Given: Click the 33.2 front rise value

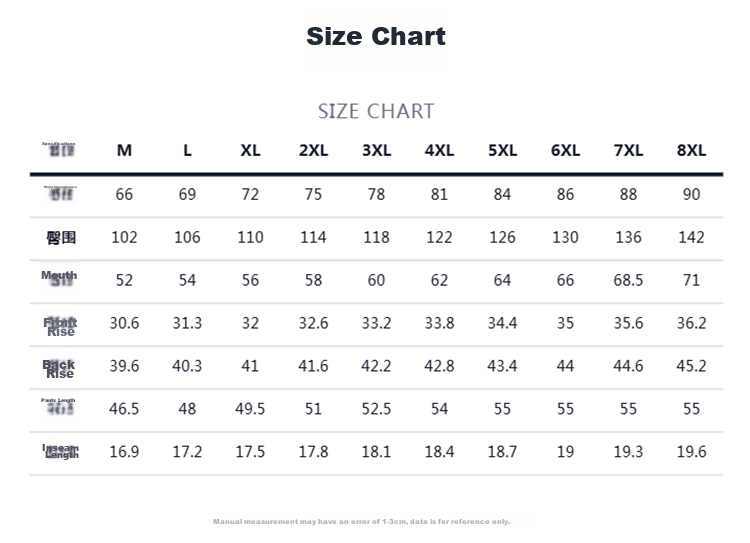Looking at the screenshot, I should [376, 323].
